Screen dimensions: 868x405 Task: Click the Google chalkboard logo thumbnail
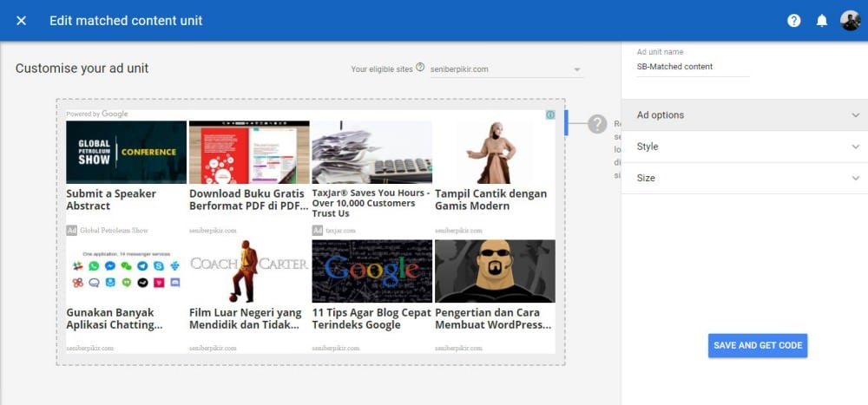pos(372,271)
